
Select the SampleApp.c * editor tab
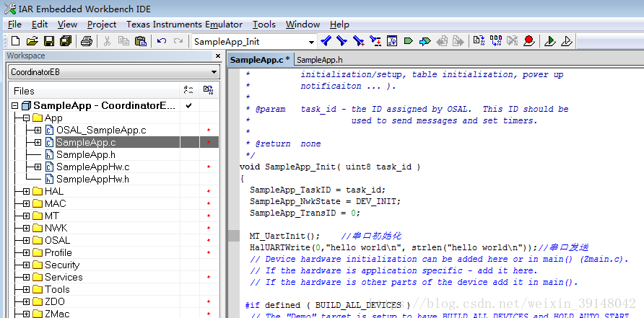tap(261, 60)
